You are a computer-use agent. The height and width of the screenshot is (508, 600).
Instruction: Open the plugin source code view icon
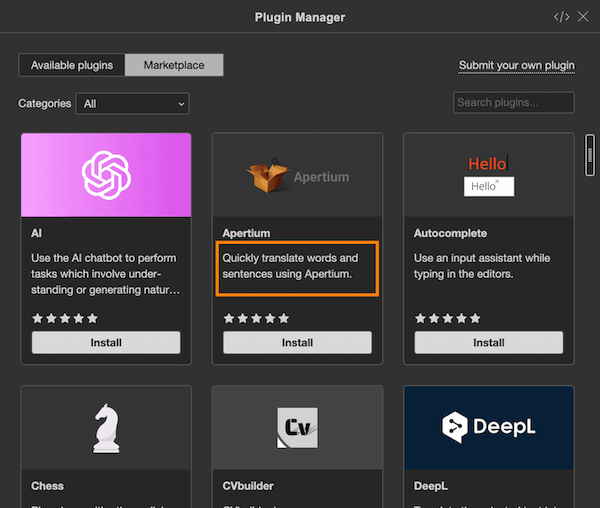pyautogui.click(x=561, y=17)
